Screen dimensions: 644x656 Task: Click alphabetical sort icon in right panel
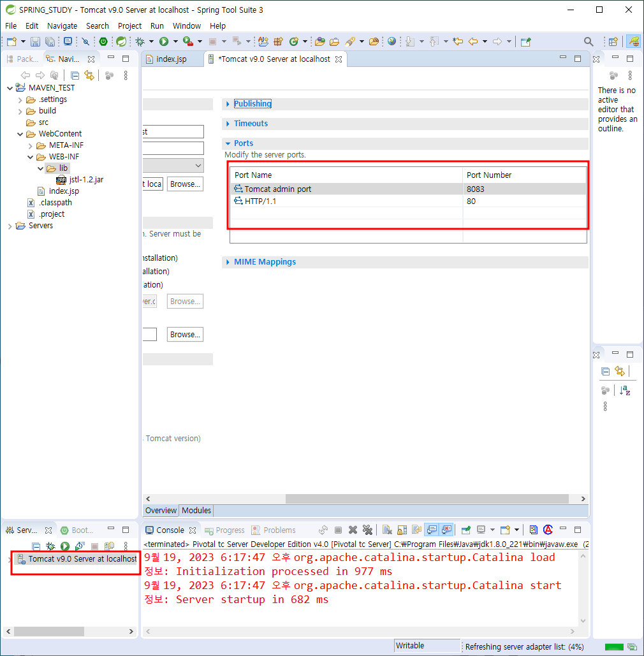tap(625, 391)
